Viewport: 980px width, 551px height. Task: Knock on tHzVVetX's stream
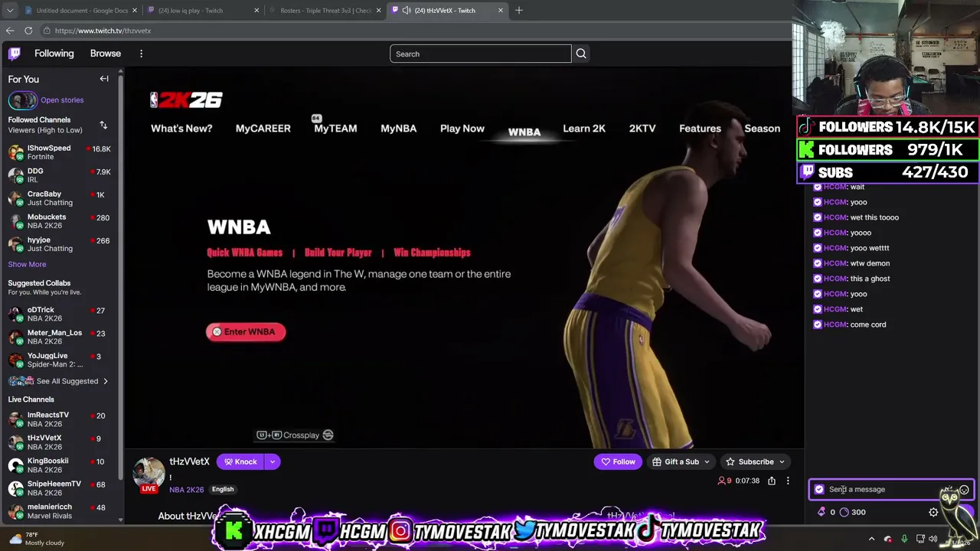pos(240,461)
